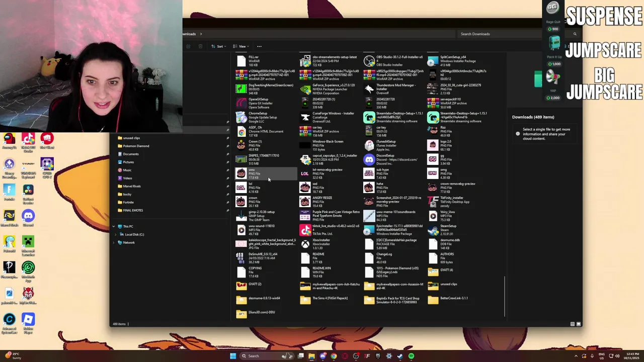The image size is (644, 362).
Task: Click the Spotify icon in the taskbar
Action: coord(411,356)
